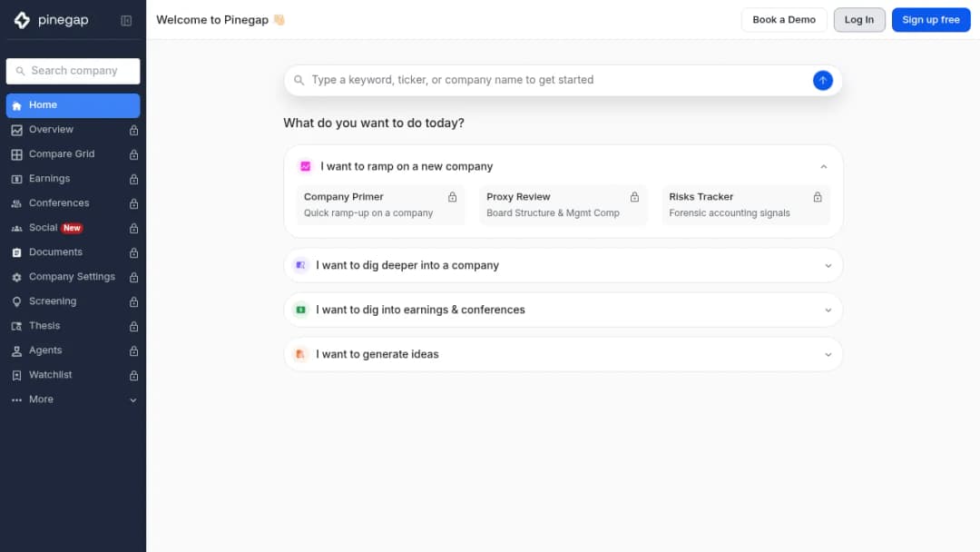Collapse the sidebar with the panel icon
This screenshot has height=552, width=980.
[126, 21]
